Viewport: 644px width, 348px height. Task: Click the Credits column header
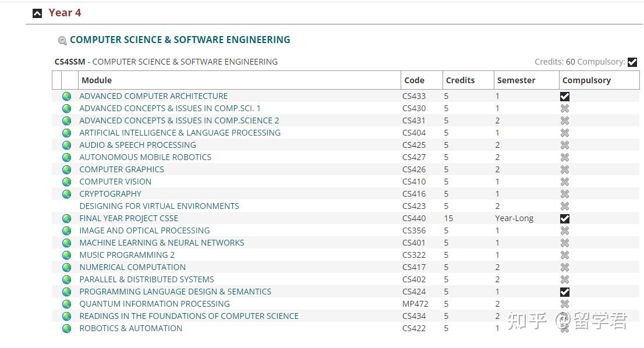(460, 80)
